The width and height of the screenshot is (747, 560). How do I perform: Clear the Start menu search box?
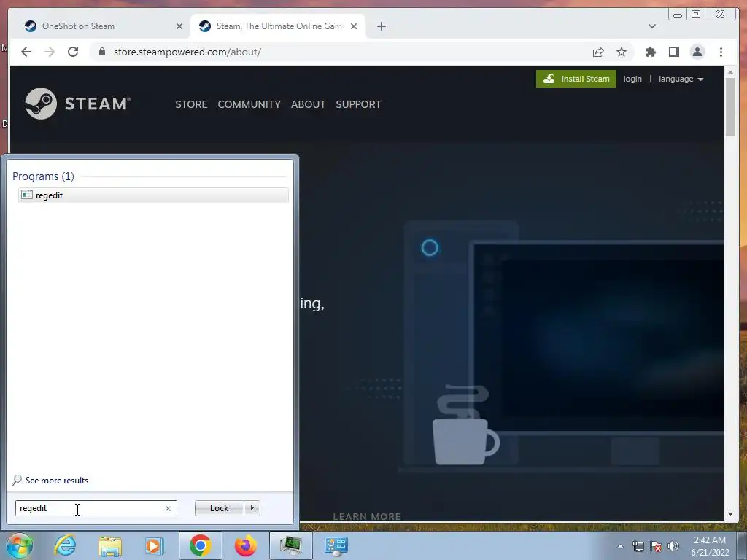168,508
